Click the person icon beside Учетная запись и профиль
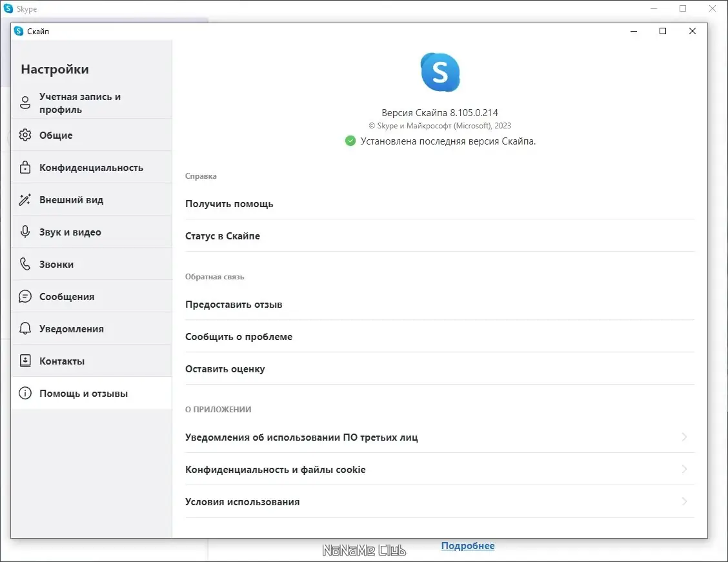The height and width of the screenshot is (562, 728). coord(25,103)
